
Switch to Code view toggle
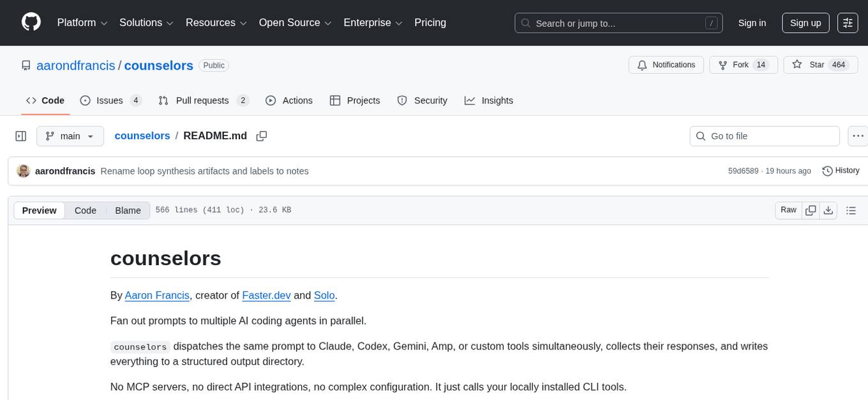[x=86, y=210]
